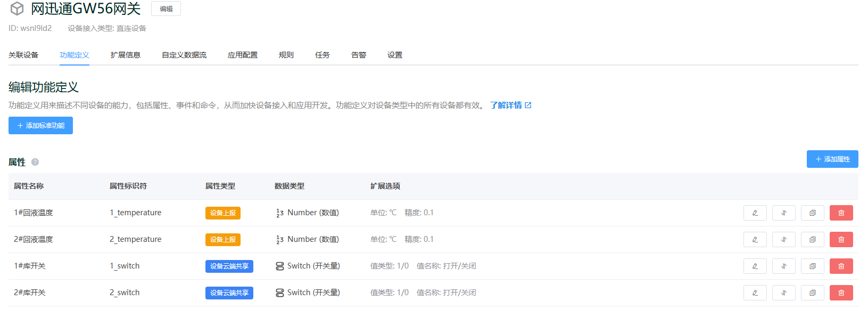Open the 扩展信息 tab
Viewport: 868px width, 317px height.
(x=125, y=55)
